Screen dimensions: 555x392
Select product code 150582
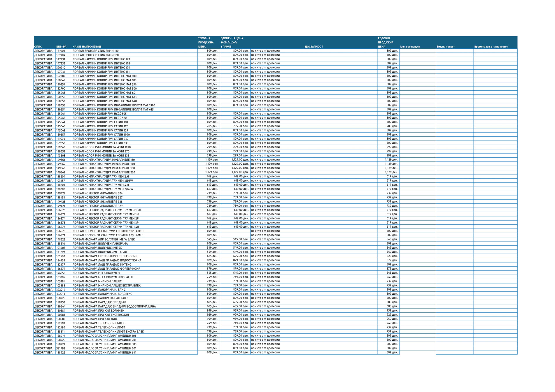coord(61,319)
